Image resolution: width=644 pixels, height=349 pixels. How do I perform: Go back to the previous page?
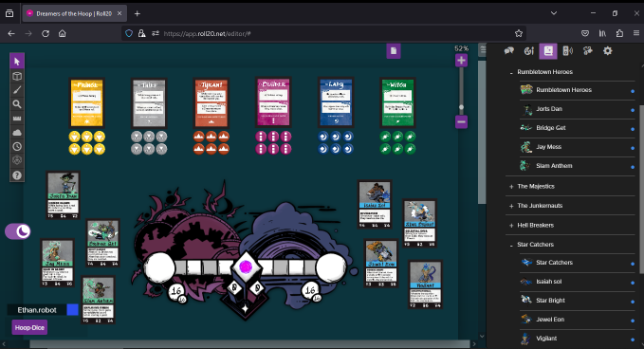pyautogui.click(x=11, y=34)
